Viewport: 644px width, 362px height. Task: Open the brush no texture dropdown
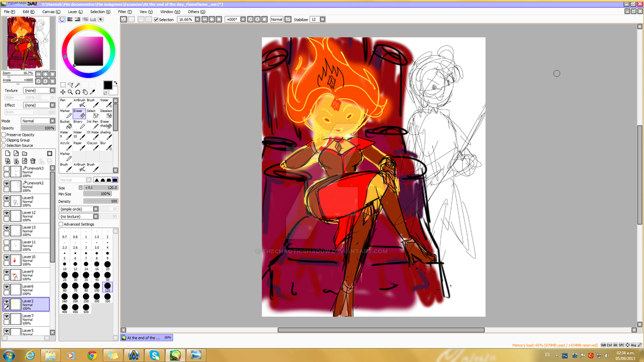[79, 216]
